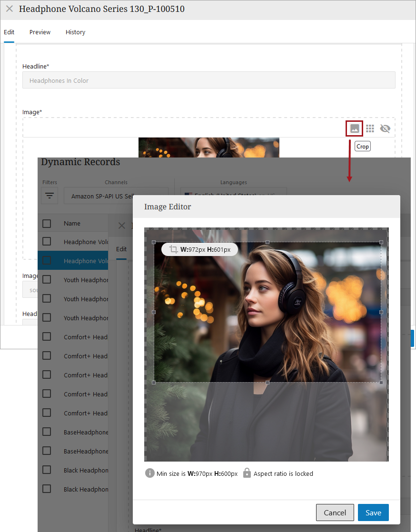Close the Headphone Volcano Series panel
This screenshot has width=416, height=532.
(9, 9)
